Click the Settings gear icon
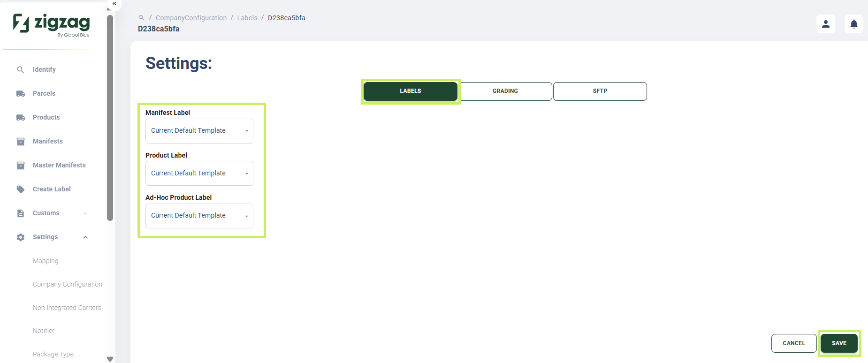This screenshot has width=868, height=363. pyautogui.click(x=21, y=237)
